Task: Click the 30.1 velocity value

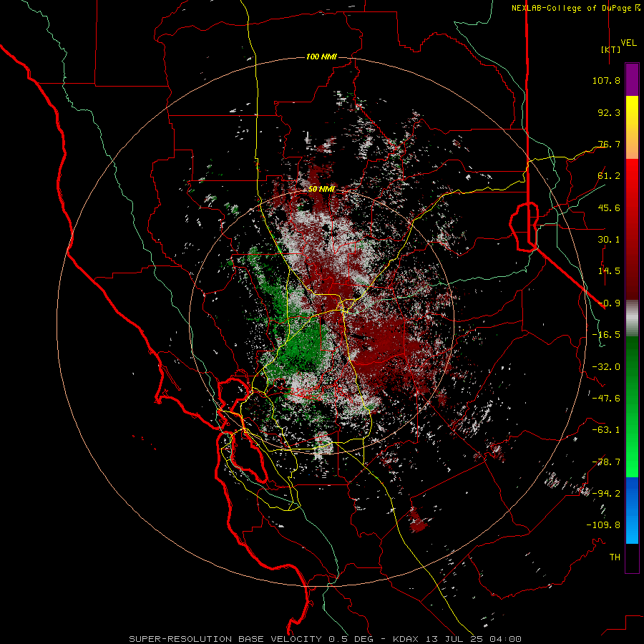Action: click(609, 240)
